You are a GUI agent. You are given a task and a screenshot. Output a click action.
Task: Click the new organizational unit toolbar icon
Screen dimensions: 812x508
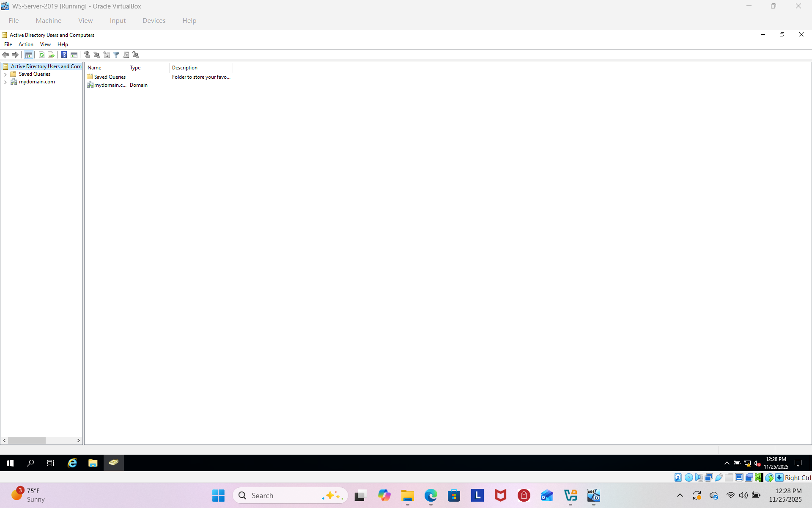(107, 55)
